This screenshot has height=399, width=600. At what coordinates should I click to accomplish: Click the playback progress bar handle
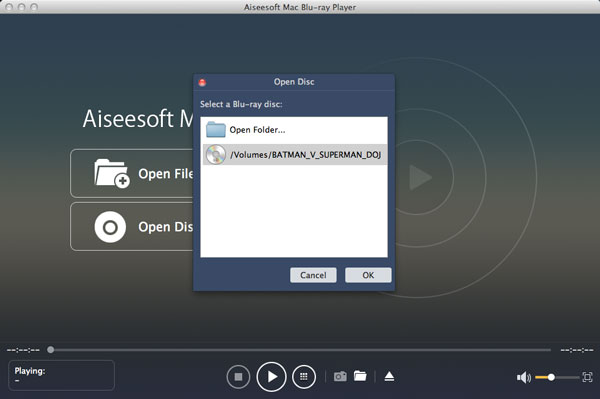(x=51, y=350)
